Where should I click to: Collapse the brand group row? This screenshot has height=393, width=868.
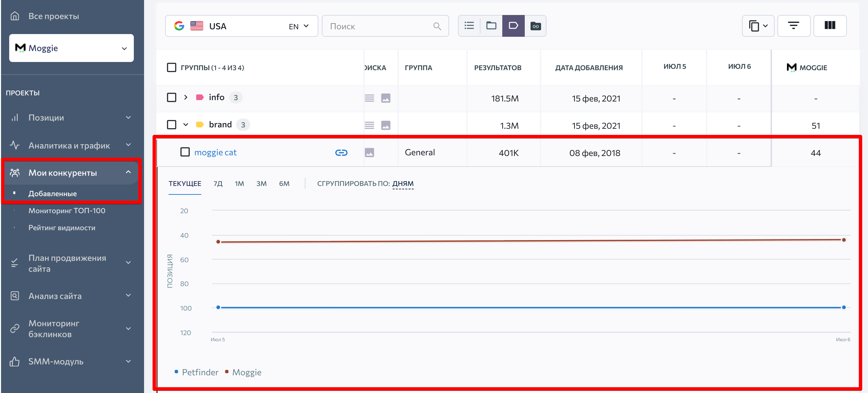tap(186, 125)
